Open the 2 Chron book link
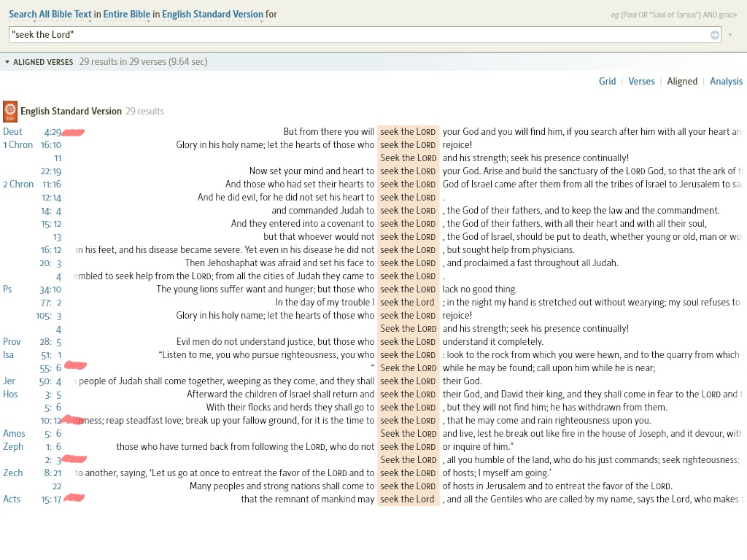The image size is (747, 560). click(x=18, y=184)
